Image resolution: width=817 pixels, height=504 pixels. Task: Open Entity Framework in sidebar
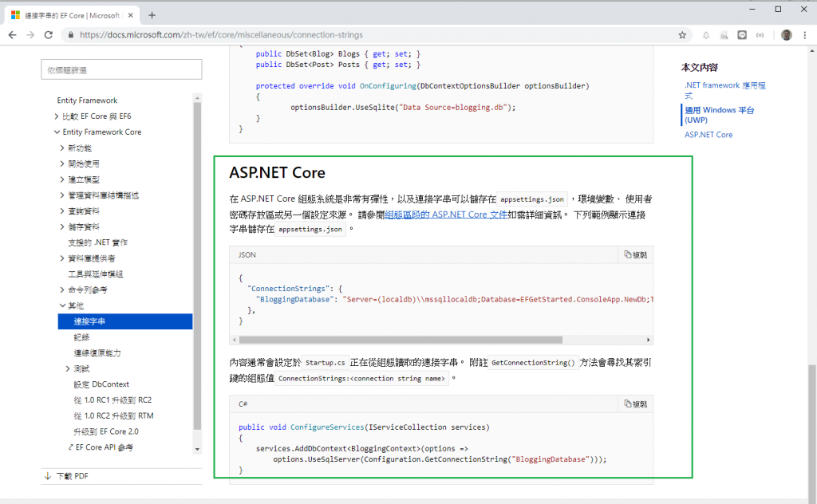click(87, 100)
